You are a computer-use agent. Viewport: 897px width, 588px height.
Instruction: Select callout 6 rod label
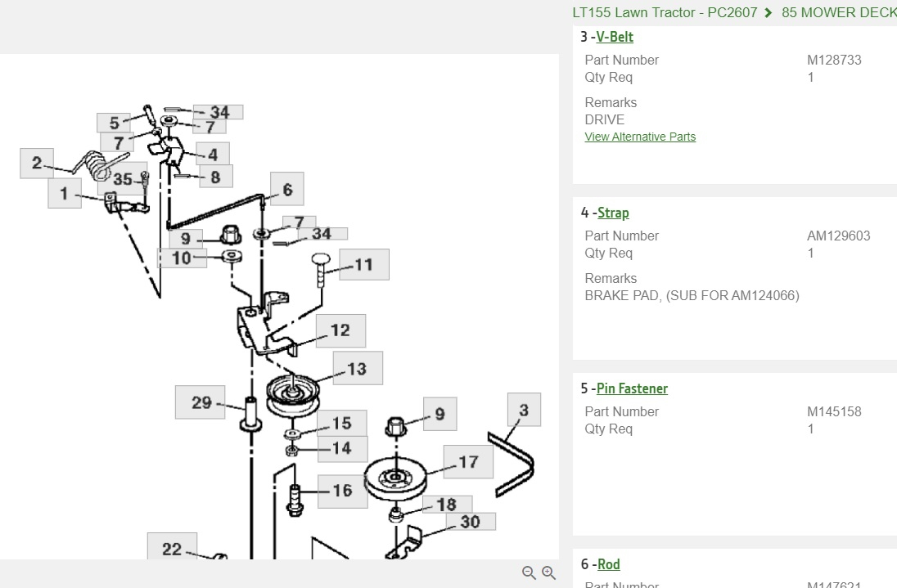tap(287, 189)
